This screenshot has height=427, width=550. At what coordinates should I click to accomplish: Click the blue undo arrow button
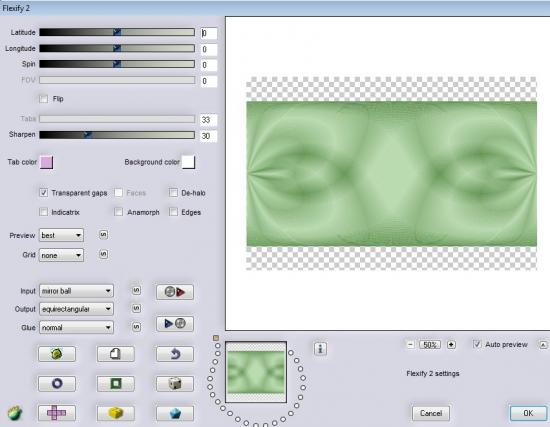[175, 354]
